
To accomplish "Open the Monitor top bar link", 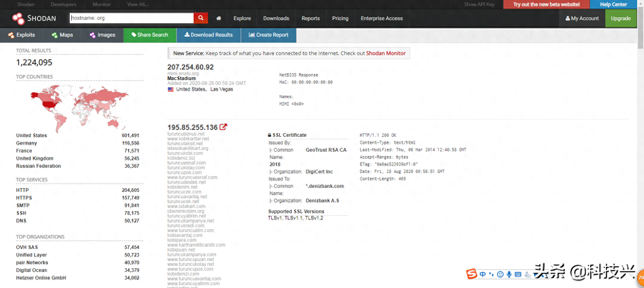I will click(101, 4).
